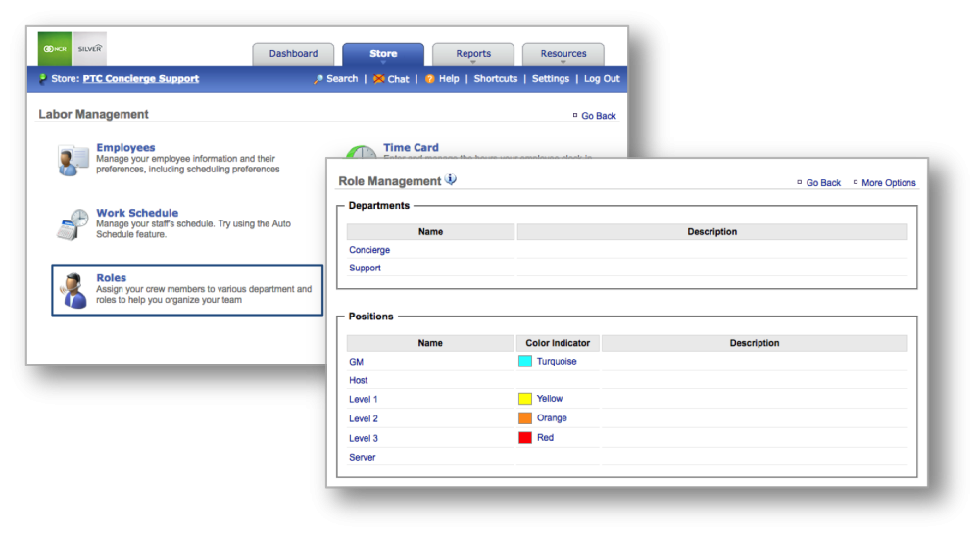Open the Resources tab
Image resolution: width=980 pixels, height=537 pixels.
click(563, 54)
